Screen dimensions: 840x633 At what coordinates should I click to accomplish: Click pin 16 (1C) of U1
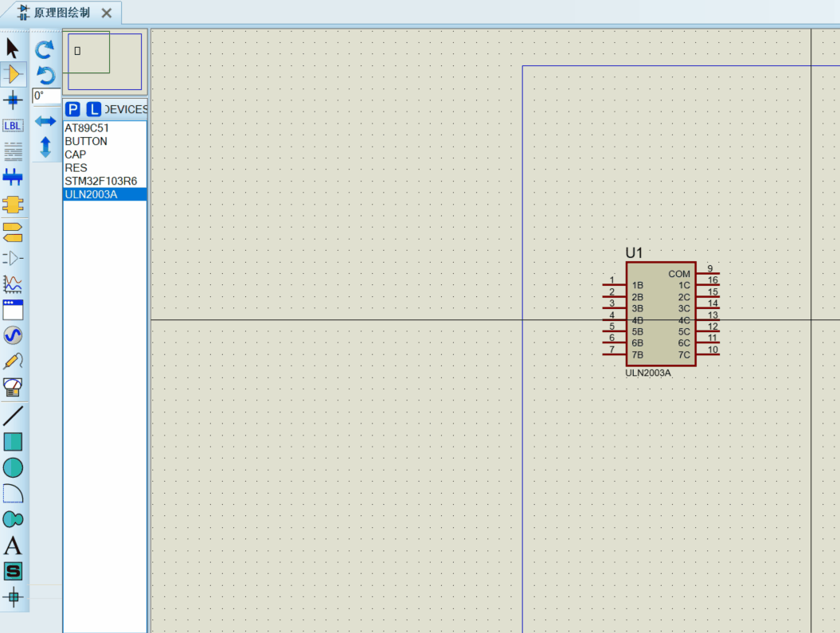(708, 283)
